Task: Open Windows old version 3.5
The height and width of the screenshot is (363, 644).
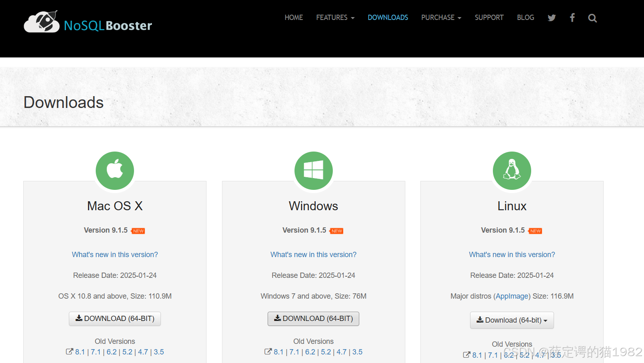Action: coord(357,352)
